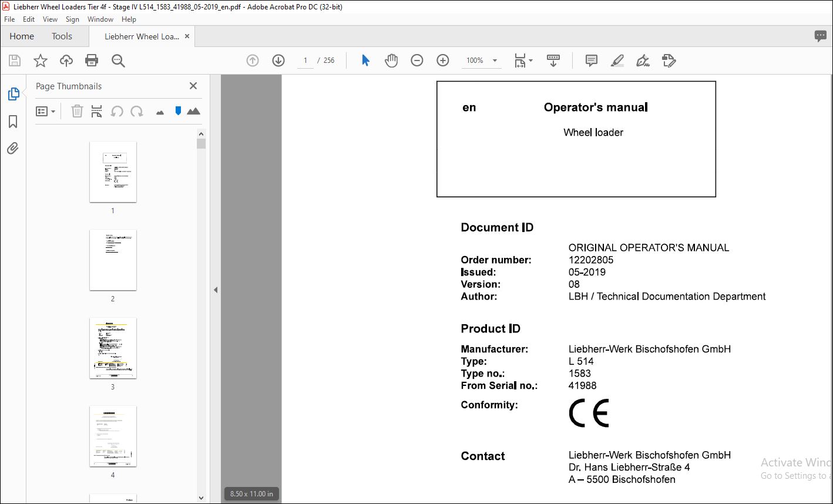Reduce thumbnail size with small mountain icon
The image size is (833, 504).
point(160,112)
